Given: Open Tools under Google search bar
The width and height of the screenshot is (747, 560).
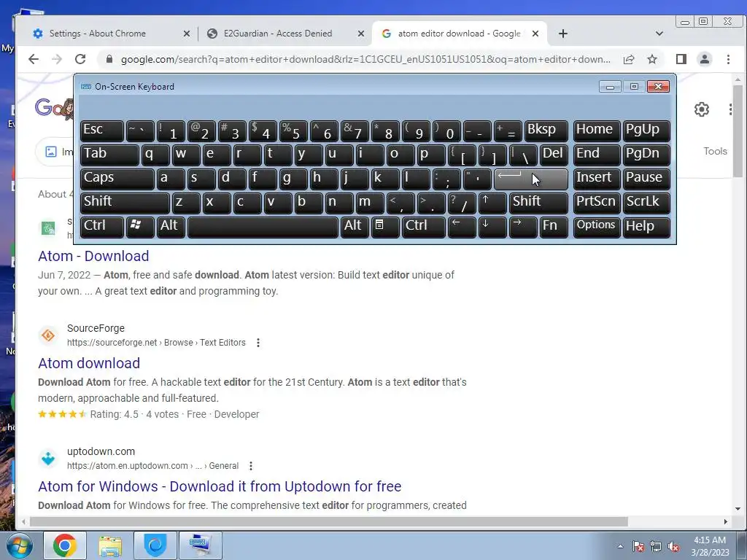Looking at the screenshot, I should 715,152.
